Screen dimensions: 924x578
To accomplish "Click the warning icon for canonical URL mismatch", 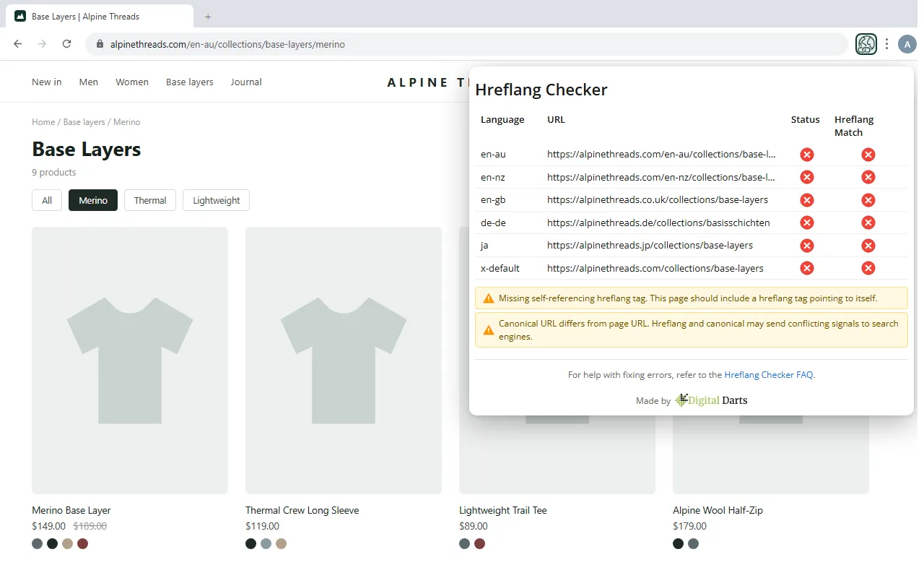I will pyautogui.click(x=489, y=330).
